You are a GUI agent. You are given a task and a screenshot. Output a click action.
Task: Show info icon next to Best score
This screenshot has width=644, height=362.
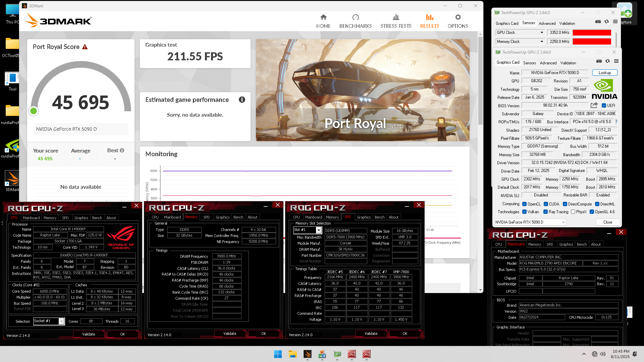coord(122,150)
